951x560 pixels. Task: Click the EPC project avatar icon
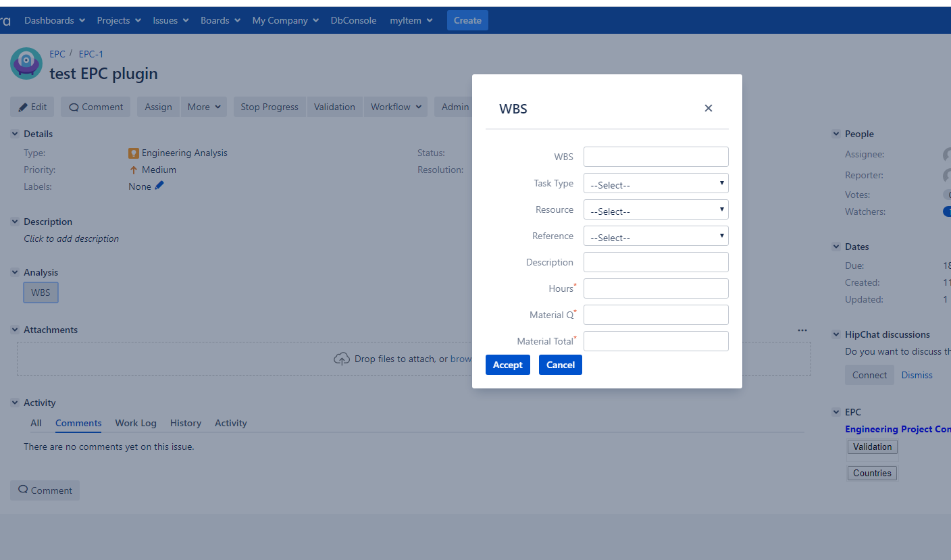point(26,63)
